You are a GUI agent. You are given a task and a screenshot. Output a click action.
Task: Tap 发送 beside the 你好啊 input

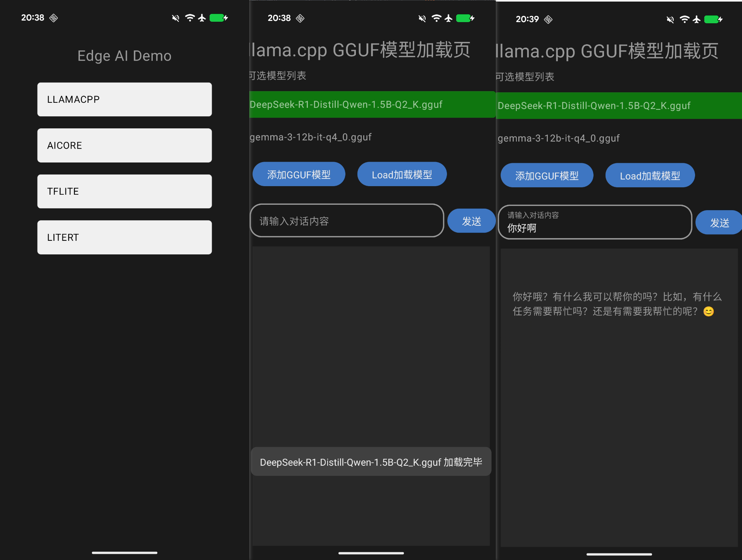coord(719,223)
